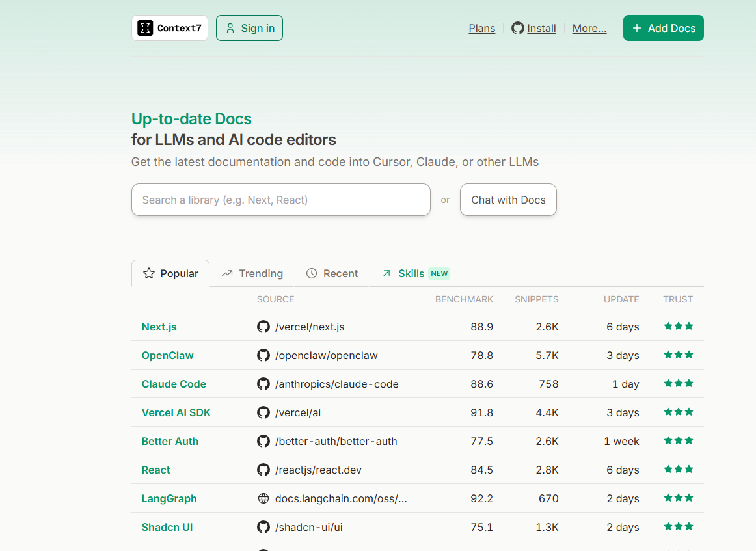Switch to the Recent tab
756x551 pixels.
[x=332, y=273]
